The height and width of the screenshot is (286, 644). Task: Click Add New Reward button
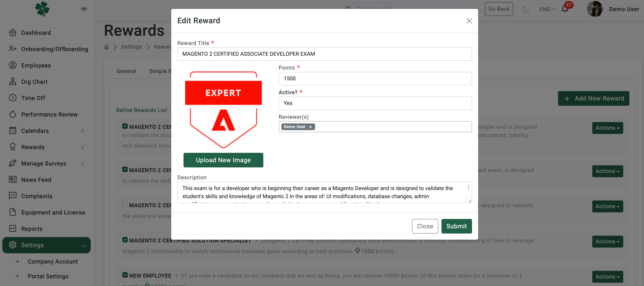[593, 98]
